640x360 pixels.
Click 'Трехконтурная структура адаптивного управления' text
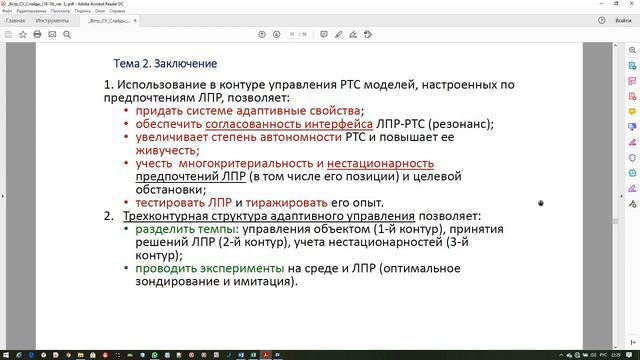pyautogui.click(x=269, y=216)
